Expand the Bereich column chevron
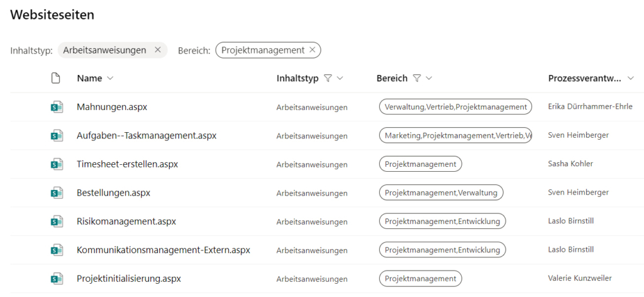 [x=429, y=79]
